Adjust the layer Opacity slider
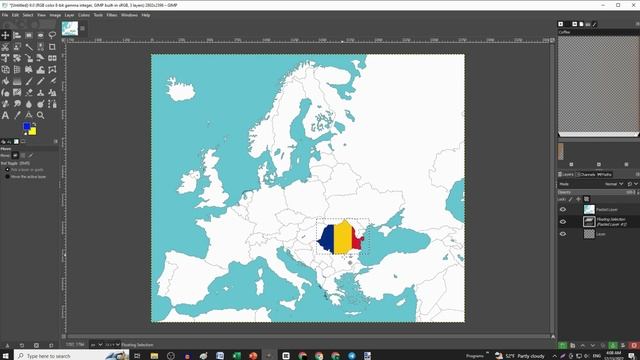 click(597, 192)
